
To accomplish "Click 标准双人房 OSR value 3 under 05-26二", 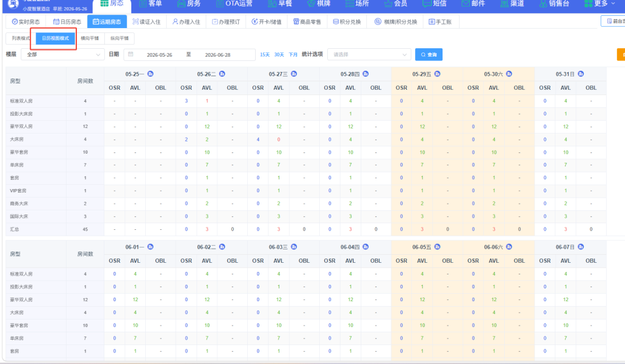I will (x=186, y=101).
